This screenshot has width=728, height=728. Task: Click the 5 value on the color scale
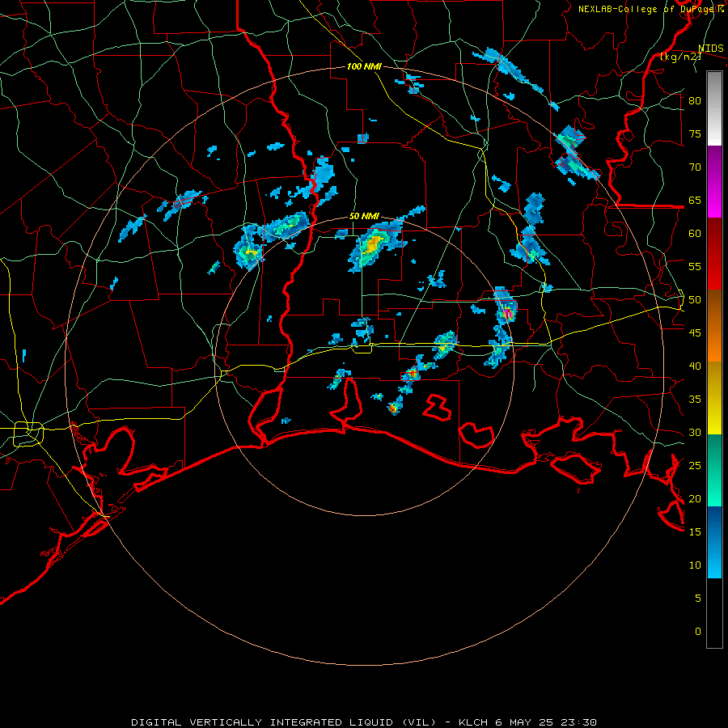[698, 599]
